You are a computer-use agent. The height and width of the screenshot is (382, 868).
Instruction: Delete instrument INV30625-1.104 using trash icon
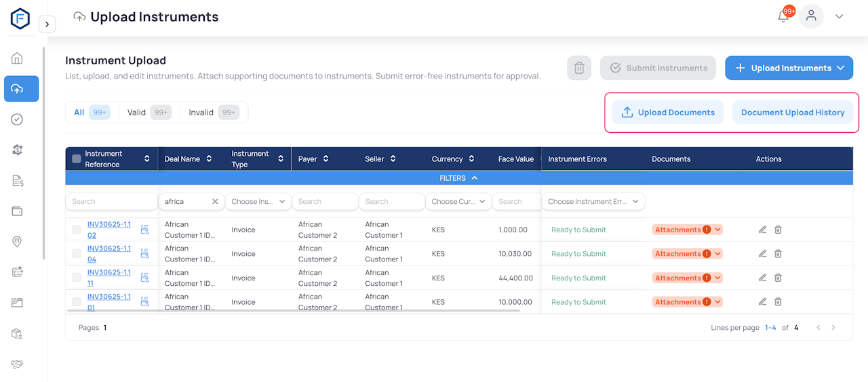point(778,254)
